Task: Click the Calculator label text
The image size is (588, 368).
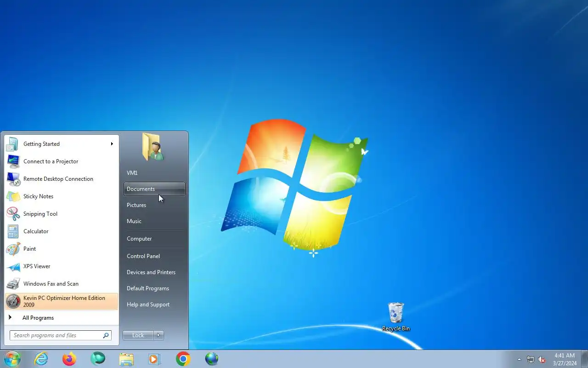Action: [x=36, y=231]
